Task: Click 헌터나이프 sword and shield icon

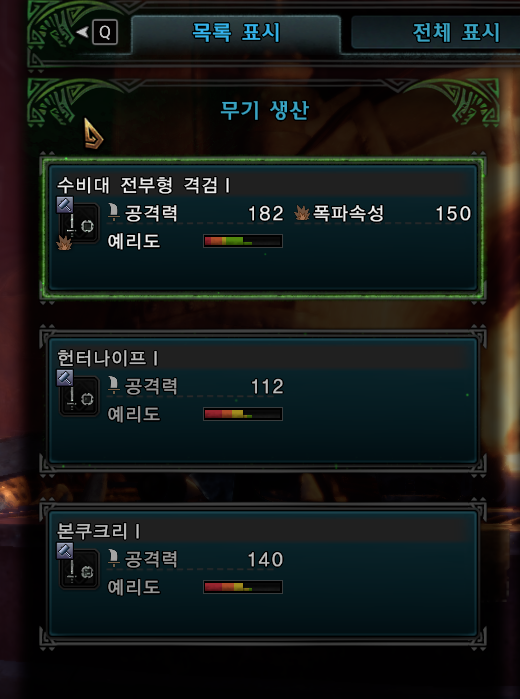Action: [x=80, y=396]
